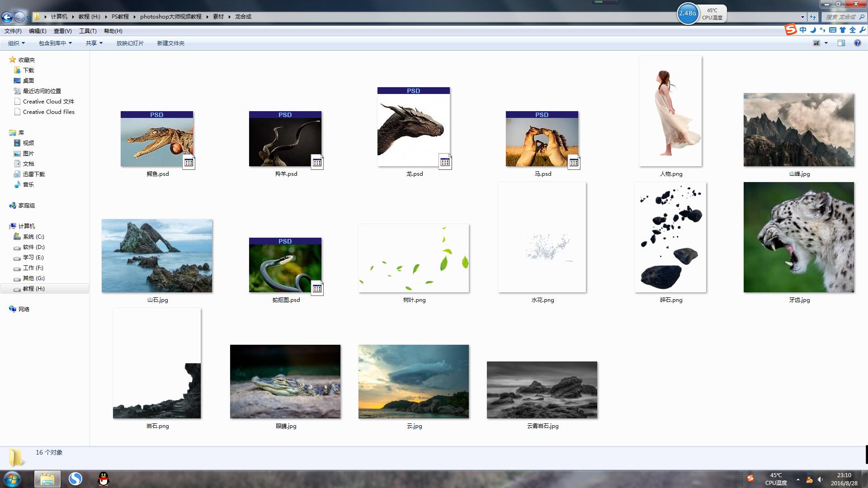
Task: Click the Back navigation arrow
Action: coord(7,17)
